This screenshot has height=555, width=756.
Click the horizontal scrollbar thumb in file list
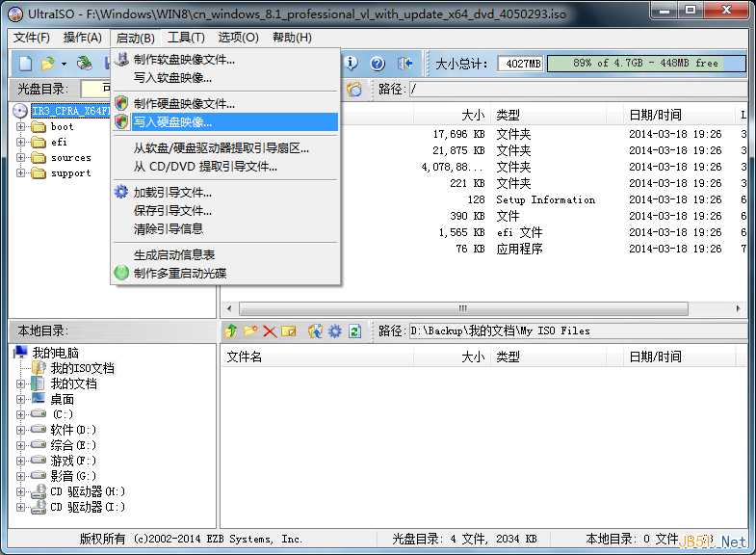[463, 308]
